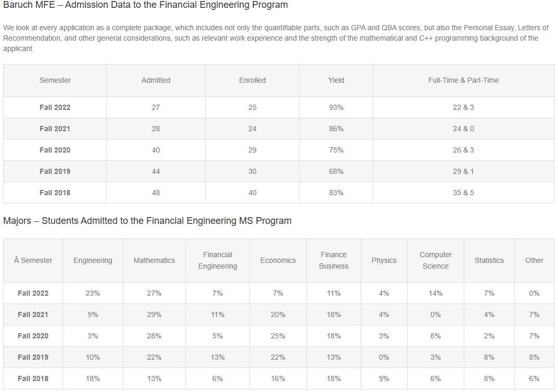The width and height of the screenshot is (558, 392).
Task: Click the 14% Computer Science cell
Action: point(436,293)
